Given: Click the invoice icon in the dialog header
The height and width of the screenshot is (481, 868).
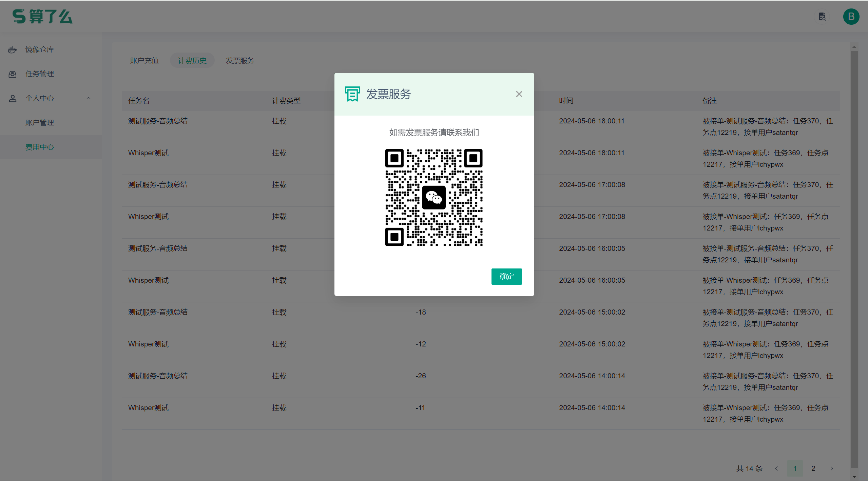Looking at the screenshot, I should [352, 94].
